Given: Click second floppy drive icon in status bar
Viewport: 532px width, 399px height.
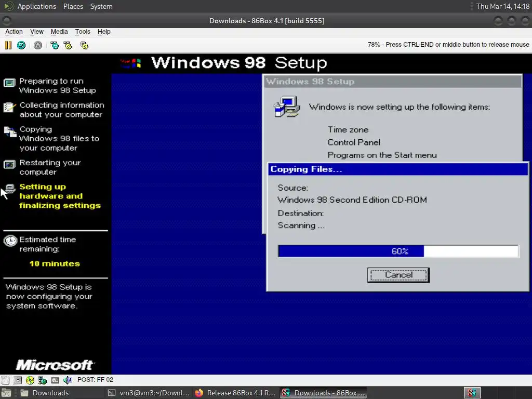Looking at the screenshot, I should pyautogui.click(x=17, y=380).
